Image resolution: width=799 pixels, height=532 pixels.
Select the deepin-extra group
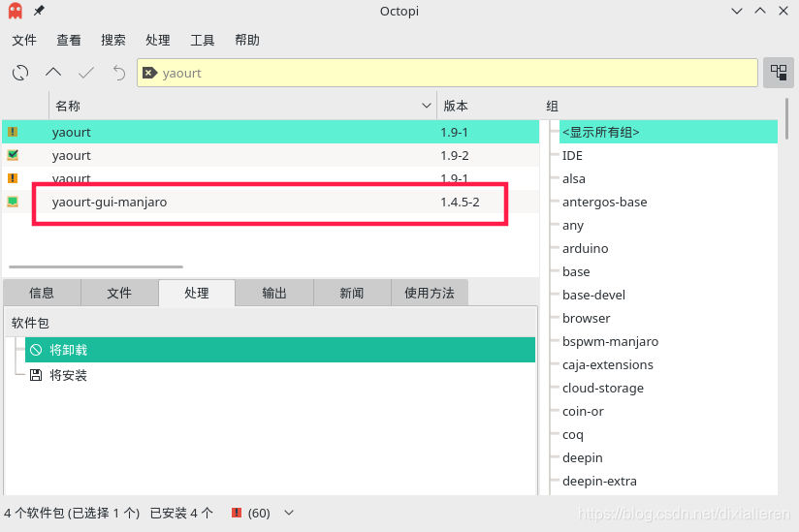pyautogui.click(x=599, y=481)
